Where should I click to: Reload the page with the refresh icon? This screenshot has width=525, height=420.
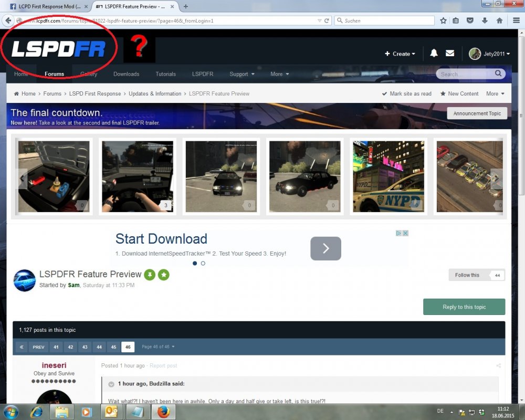point(327,21)
